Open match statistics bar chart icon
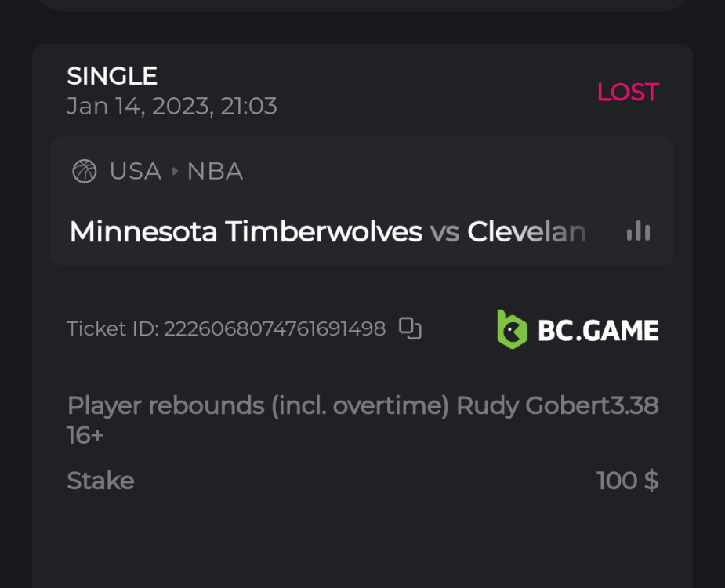This screenshot has width=725, height=588. coord(638,231)
